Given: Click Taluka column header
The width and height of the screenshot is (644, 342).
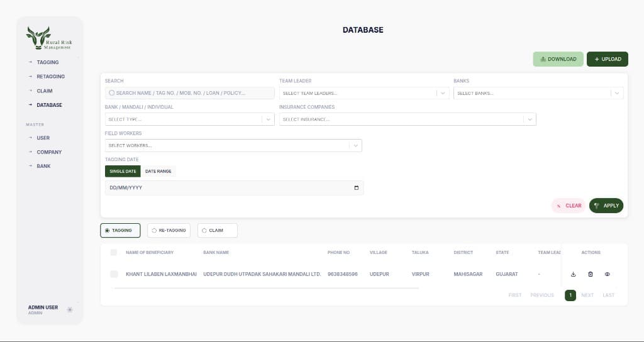Looking at the screenshot, I should (x=420, y=253).
